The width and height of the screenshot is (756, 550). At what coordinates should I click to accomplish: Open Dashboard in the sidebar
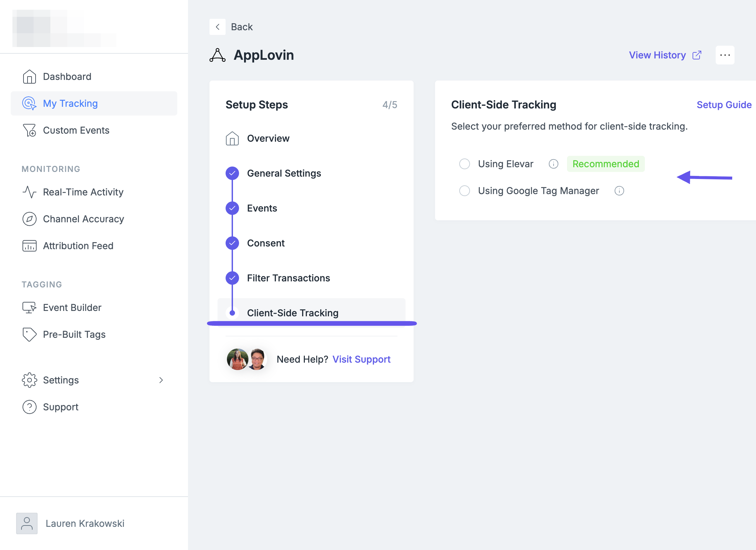pyautogui.click(x=94, y=77)
